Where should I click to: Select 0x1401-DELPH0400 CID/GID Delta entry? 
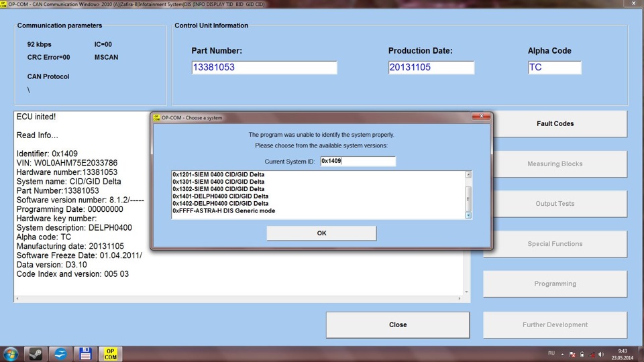(x=220, y=196)
